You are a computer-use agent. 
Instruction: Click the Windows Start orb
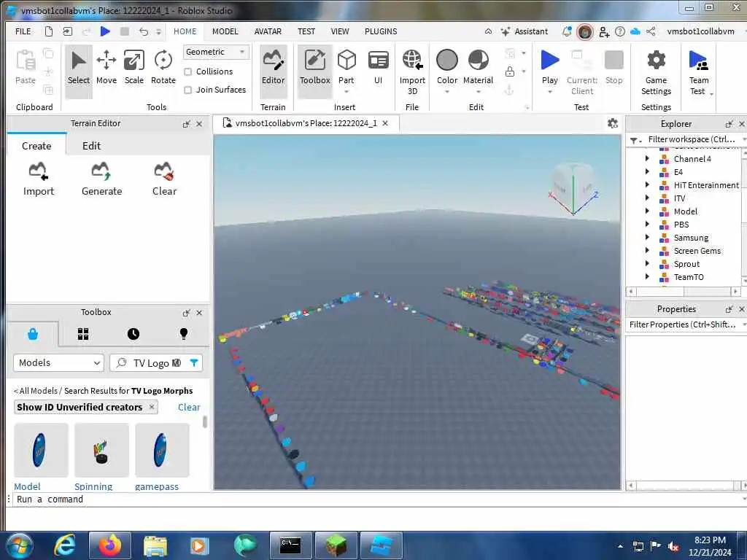pos(18,545)
